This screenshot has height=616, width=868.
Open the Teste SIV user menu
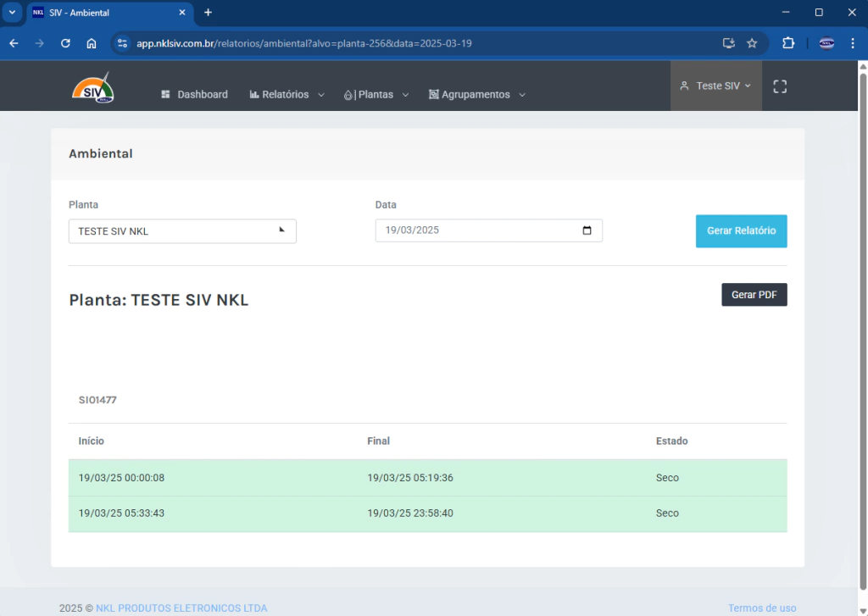pyautogui.click(x=716, y=86)
